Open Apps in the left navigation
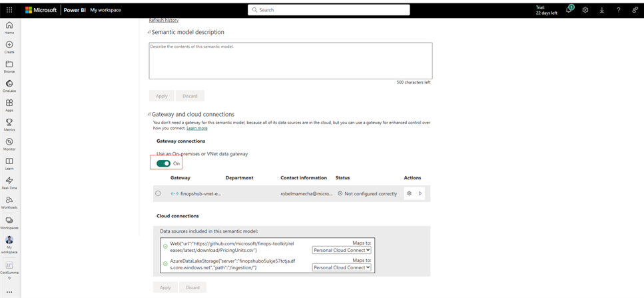644x298 pixels. (9, 105)
